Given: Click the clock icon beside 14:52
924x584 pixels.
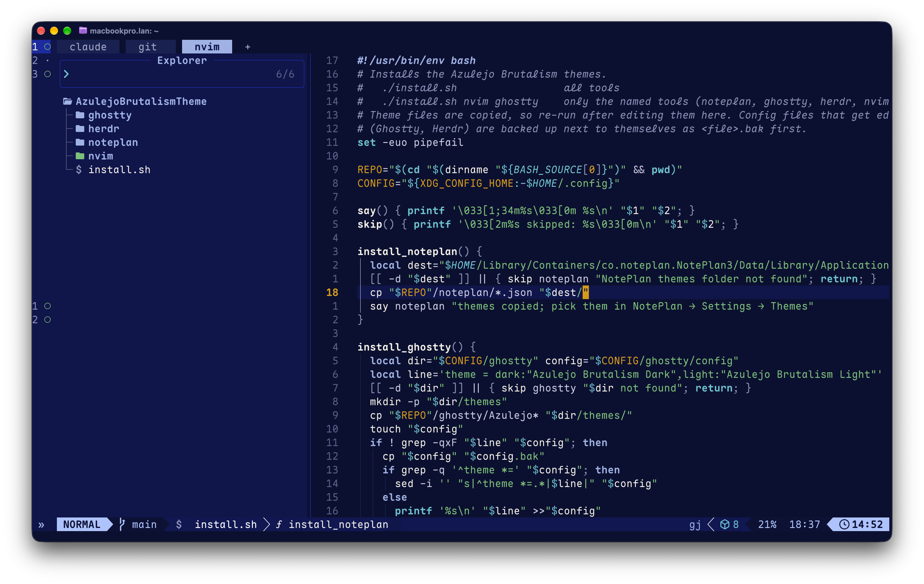Looking at the screenshot, I should coord(844,524).
